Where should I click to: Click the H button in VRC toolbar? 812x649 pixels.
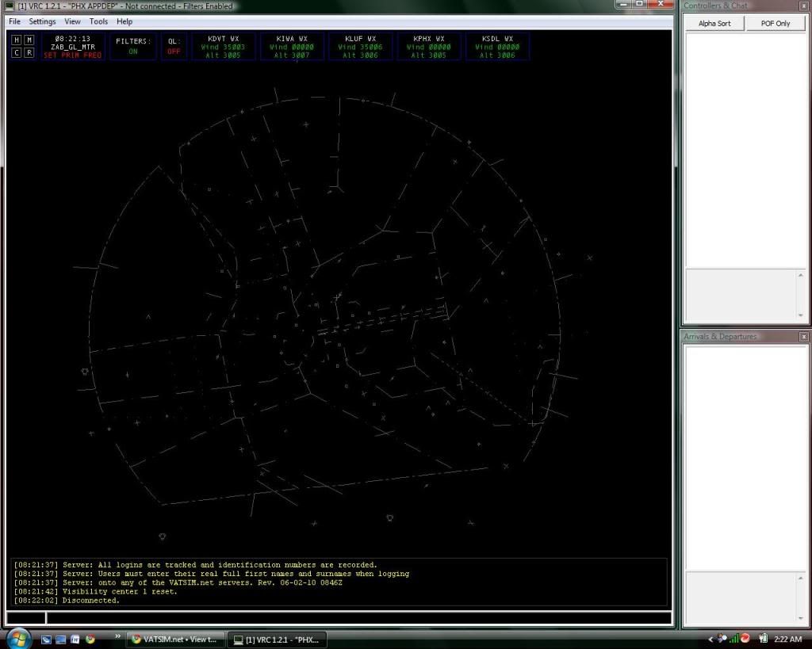pos(17,40)
